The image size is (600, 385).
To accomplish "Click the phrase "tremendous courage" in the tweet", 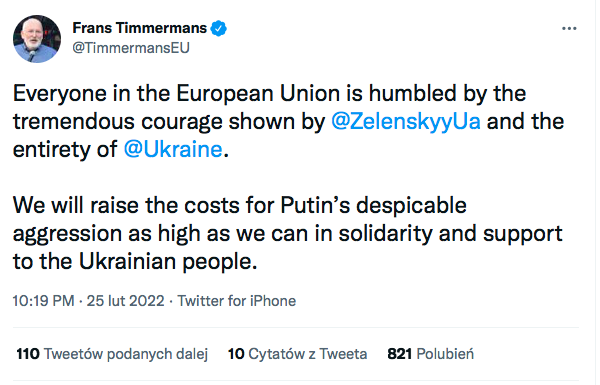I will pos(117,122).
